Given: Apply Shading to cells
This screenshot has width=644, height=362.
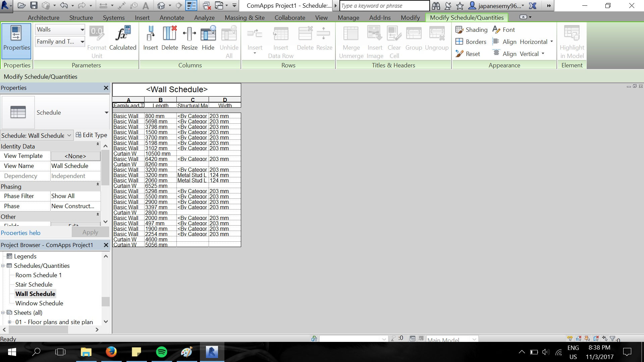Looking at the screenshot, I should 471,29.
